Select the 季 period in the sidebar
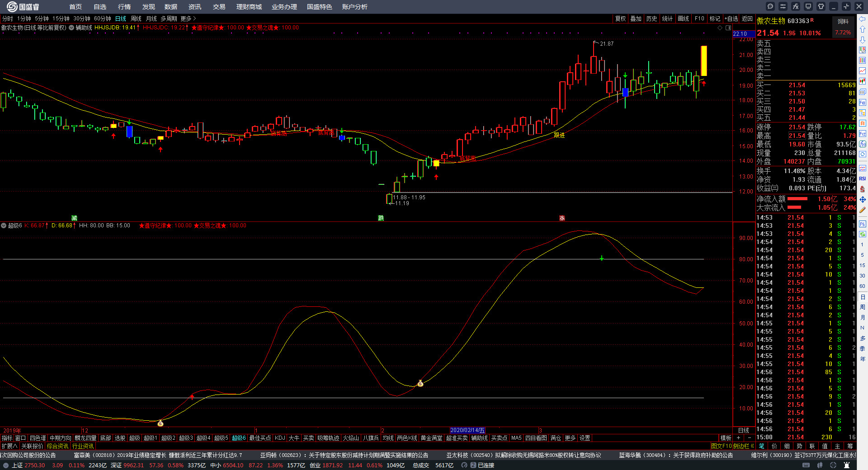This screenshot has height=470, width=868. 863,348
